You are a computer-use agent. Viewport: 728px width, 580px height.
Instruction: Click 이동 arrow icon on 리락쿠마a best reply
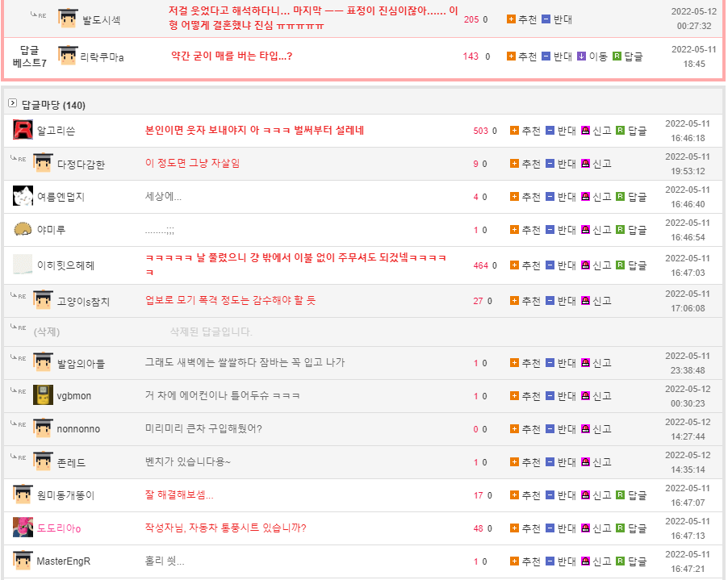[581, 56]
